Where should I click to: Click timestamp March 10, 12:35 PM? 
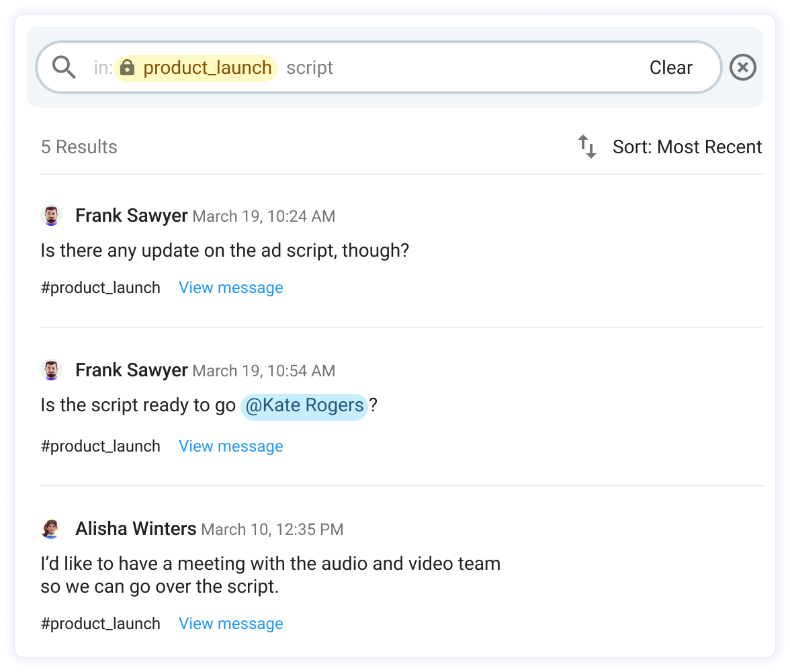(272, 530)
